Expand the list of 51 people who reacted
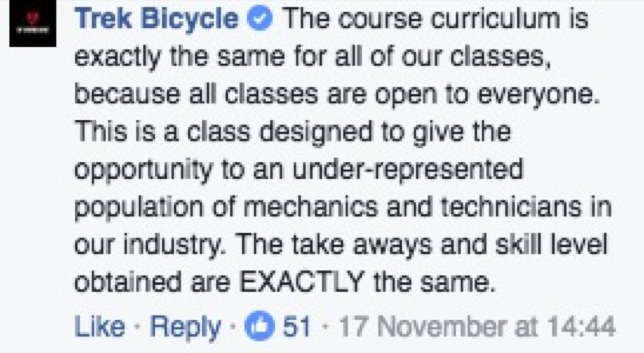644x353 pixels. (294, 325)
